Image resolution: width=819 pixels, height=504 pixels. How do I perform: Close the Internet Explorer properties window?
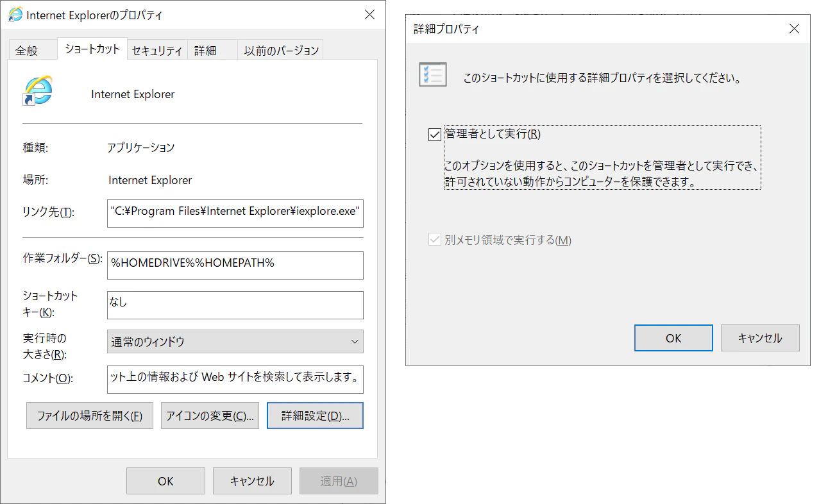point(370,15)
